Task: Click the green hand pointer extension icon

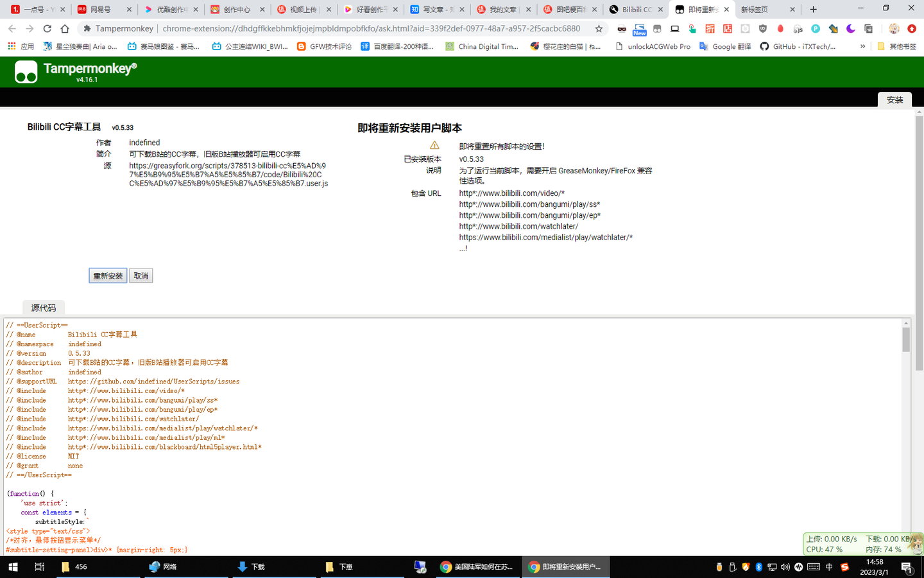Action: coord(692,28)
